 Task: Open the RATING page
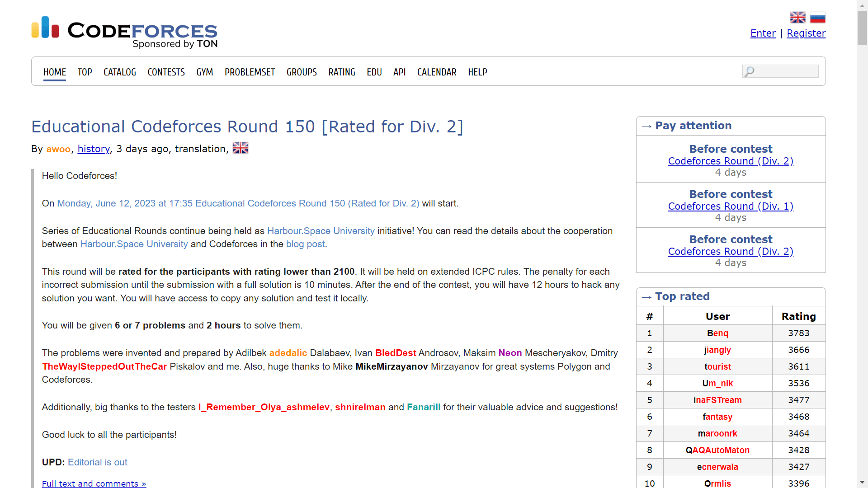pyautogui.click(x=342, y=72)
